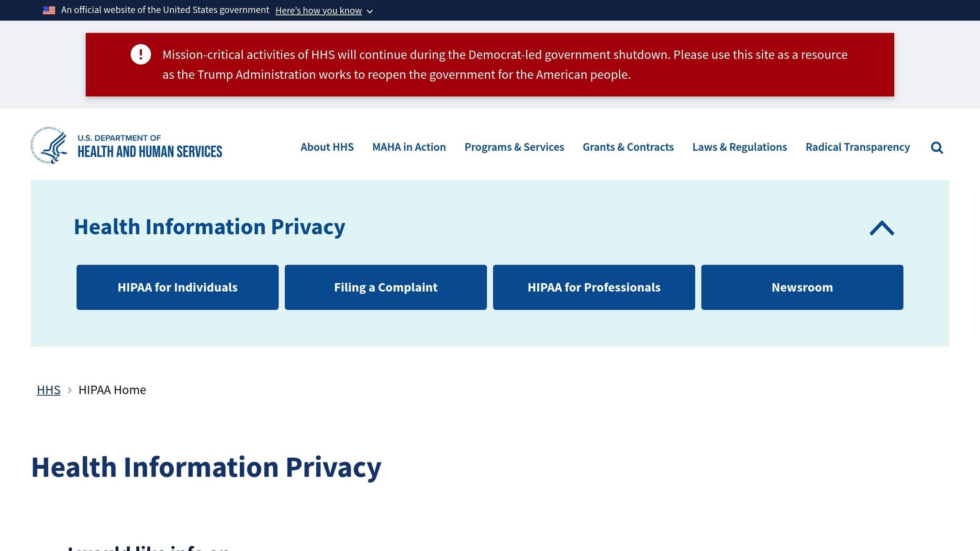Open the Grants & Contracts navigation item
This screenshot has height=551, width=980.
click(628, 147)
